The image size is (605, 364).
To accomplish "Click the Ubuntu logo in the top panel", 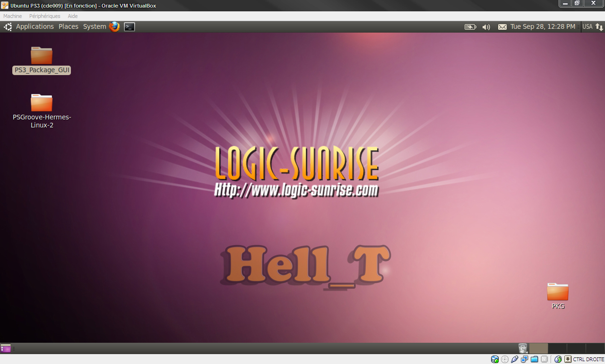I will click(x=8, y=26).
